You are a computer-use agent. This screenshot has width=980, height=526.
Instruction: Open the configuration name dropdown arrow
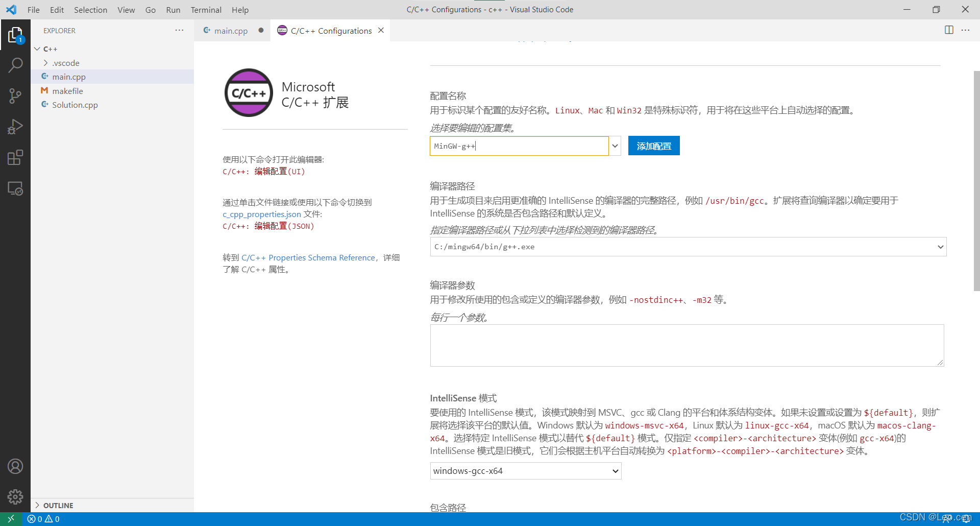click(615, 146)
